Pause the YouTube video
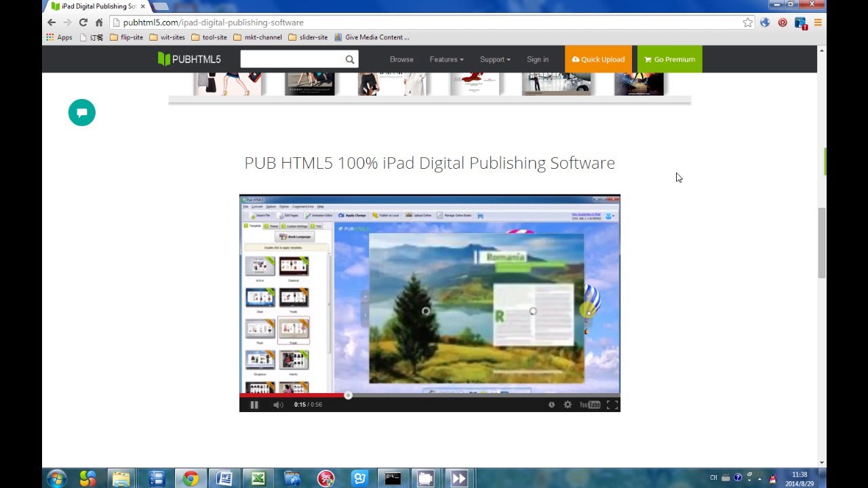 point(254,405)
